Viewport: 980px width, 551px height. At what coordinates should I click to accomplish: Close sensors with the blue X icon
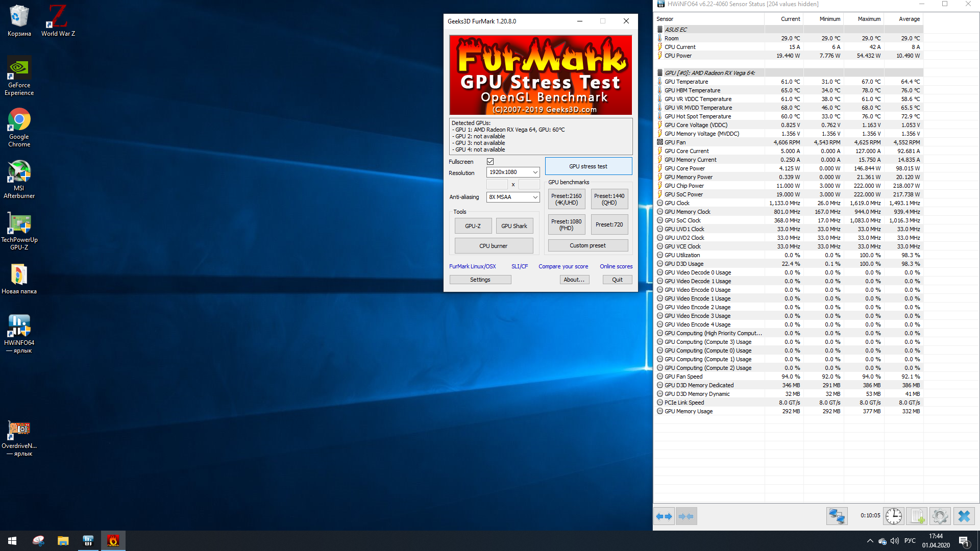(x=964, y=516)
